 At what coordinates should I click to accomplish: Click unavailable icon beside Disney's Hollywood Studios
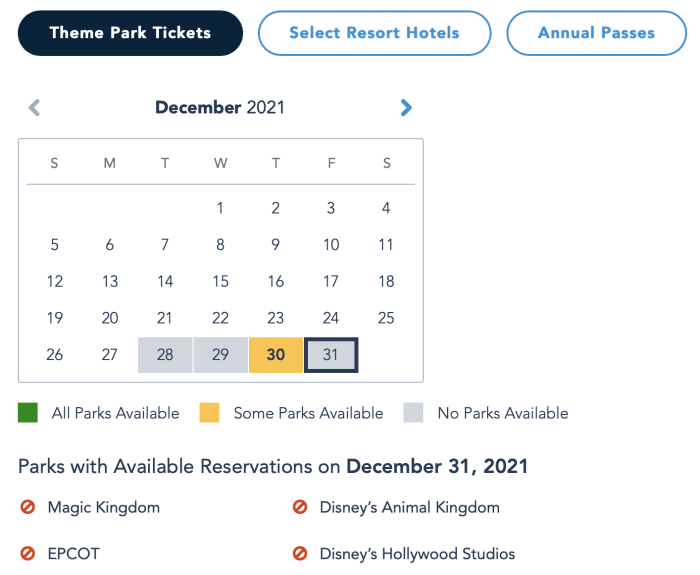click(300, 553)
